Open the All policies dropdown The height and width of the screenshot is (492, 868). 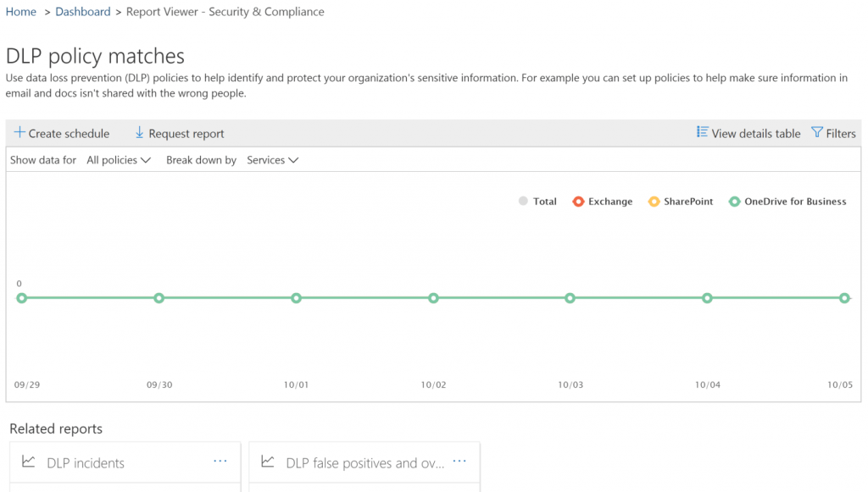point(119,159)
